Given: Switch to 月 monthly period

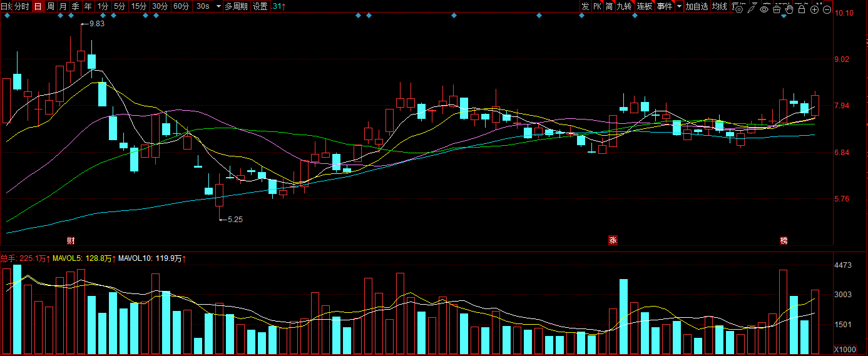Looking at the screenshot, I should pos(63,6).
